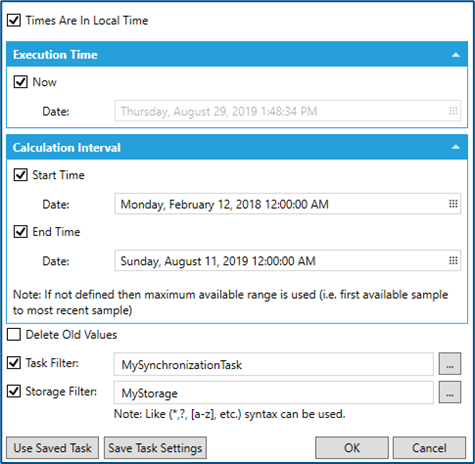Uncheck the Task Filter checkbox
Viewport: 475px width, 464px height.
14,363
